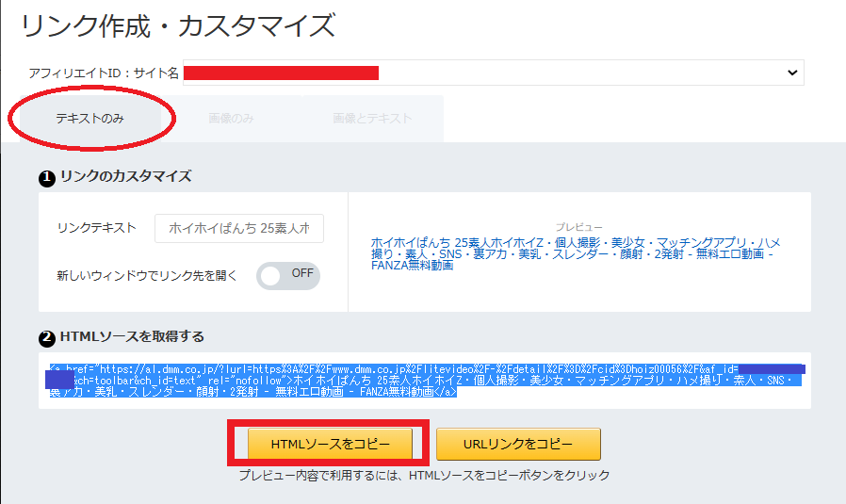The height and width of the screenshot is (504, 846).
Task: Click the リンク作成・カスタマイズ page heading
Action: point(177,26)
